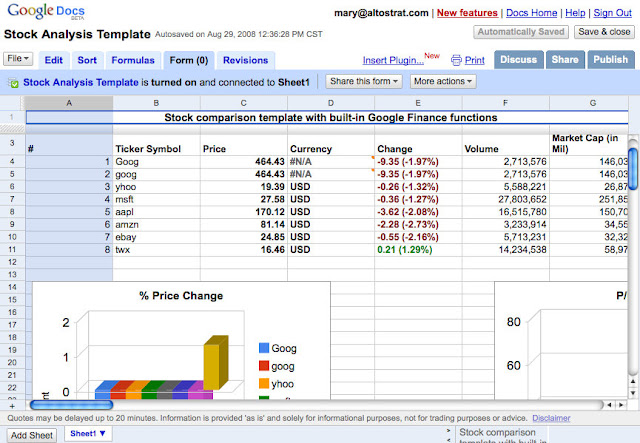Open the File dropdown menu
Screen dimensions: 640x443
(19, 60)
